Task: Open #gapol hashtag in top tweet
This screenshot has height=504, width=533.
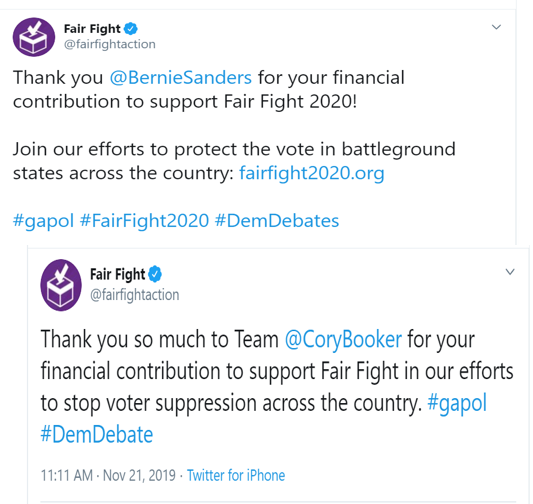Action: point(43,221)
